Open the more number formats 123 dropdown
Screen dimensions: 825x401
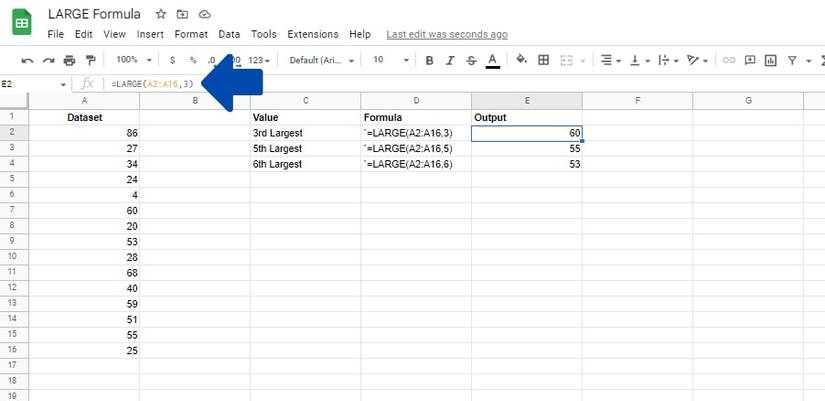(259, 61)
